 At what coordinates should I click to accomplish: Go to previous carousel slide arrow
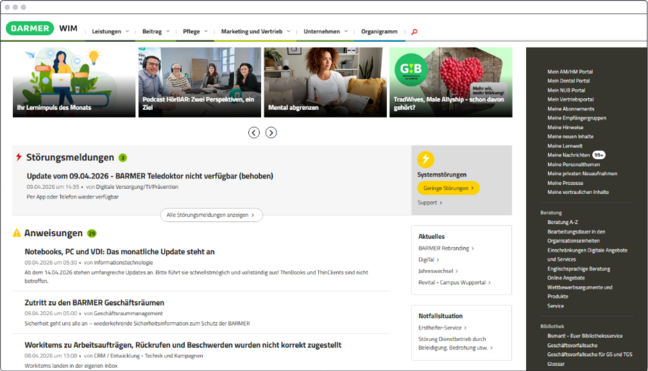click(x=254, y=133)
